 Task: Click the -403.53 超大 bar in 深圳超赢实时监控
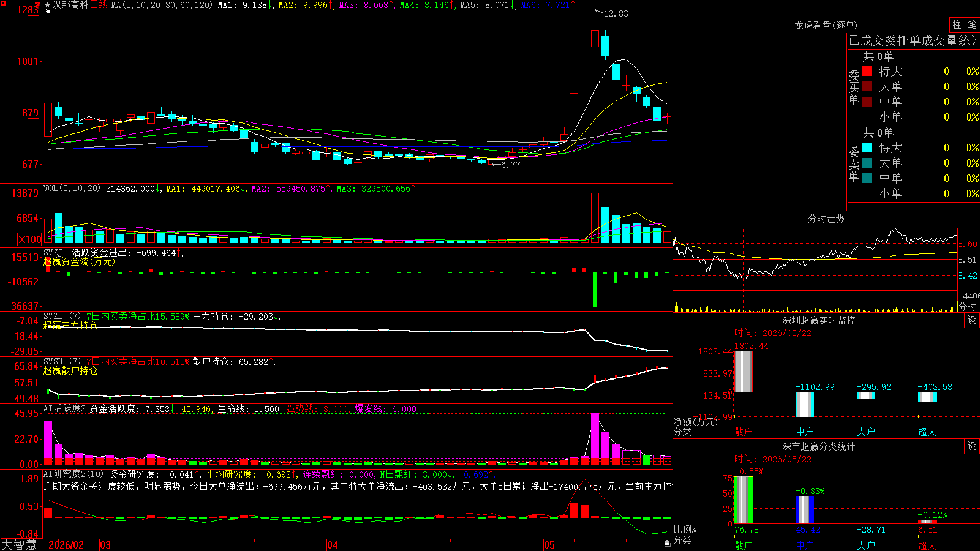pyautogui.click(x=927, y=397)
